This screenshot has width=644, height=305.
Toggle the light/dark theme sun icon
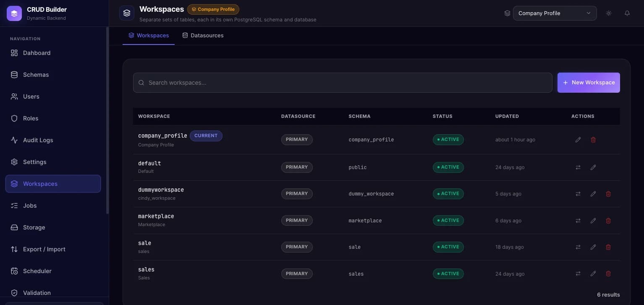click(x=609, y=13)
